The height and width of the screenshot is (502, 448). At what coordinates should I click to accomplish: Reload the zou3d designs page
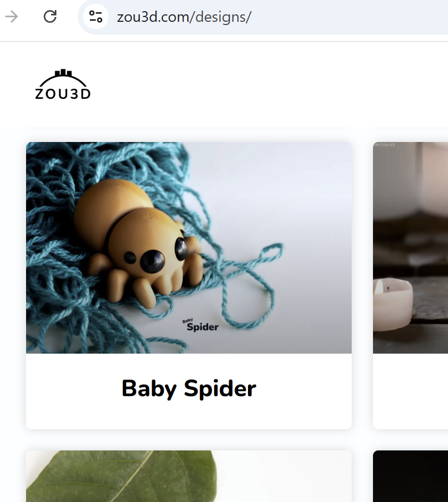tap(50, 16)
